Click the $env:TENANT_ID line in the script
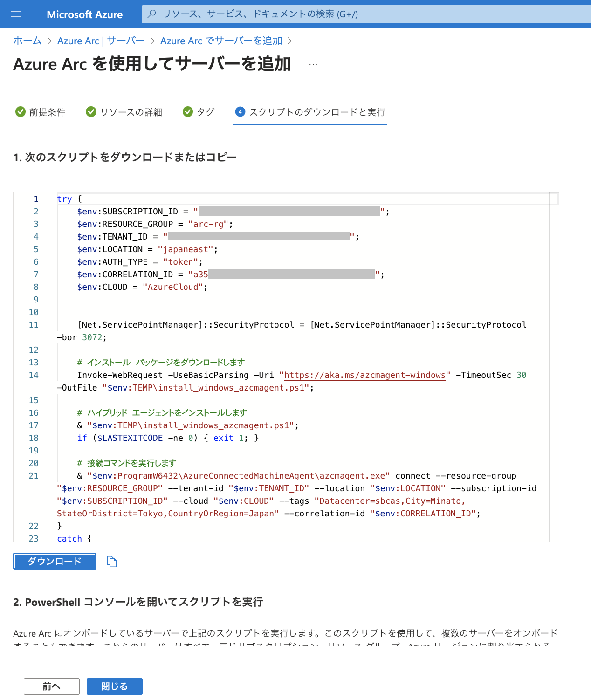The width and height of the screenshot is (591, 700). coord(218,237)
